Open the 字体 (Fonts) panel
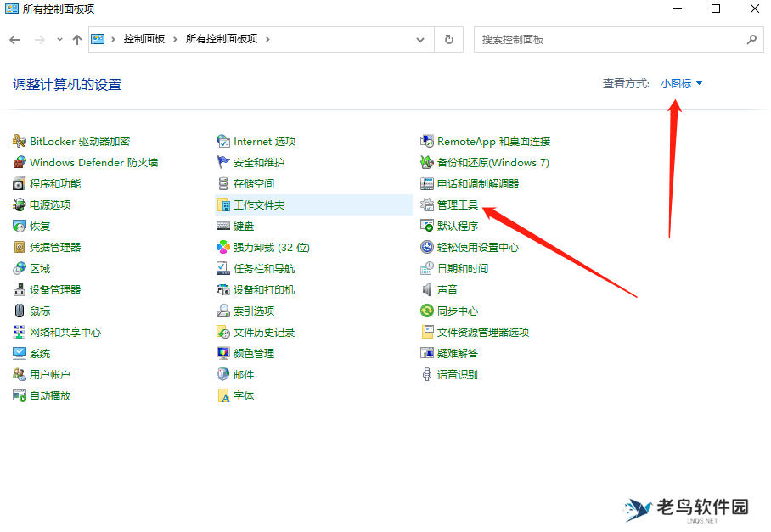The image size is (771, 532). (x=243, y=395)
